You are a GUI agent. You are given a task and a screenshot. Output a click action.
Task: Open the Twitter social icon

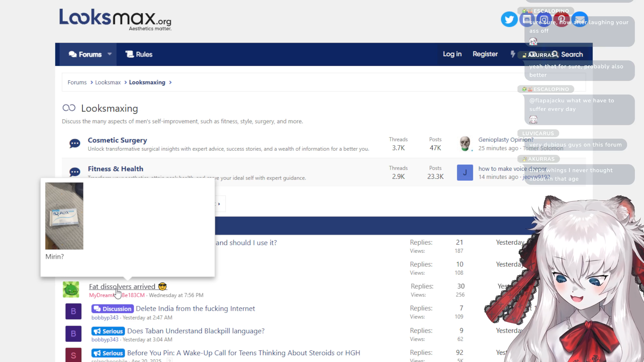pyautogui.click(x=509, y=19)
